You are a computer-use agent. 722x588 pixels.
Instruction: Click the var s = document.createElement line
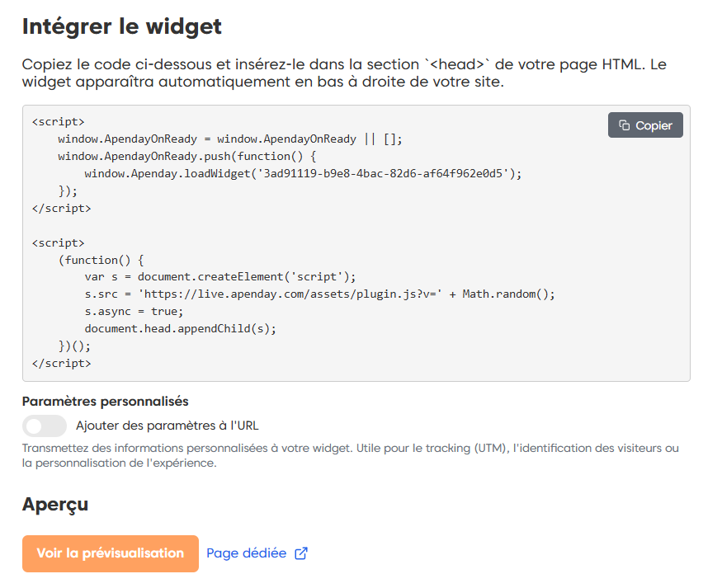(x=219, y=276)
